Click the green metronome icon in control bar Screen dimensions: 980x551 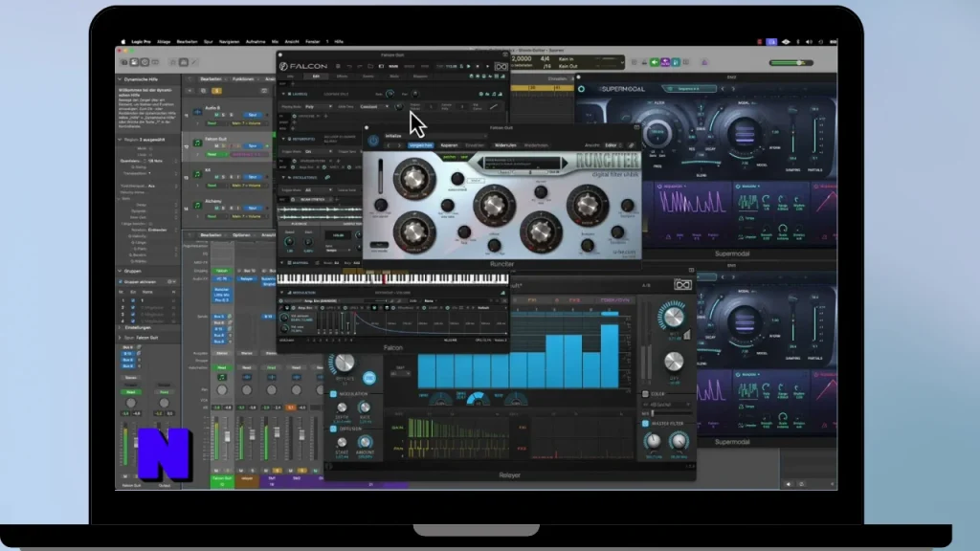pyautogui.click(x=655, y=62)
